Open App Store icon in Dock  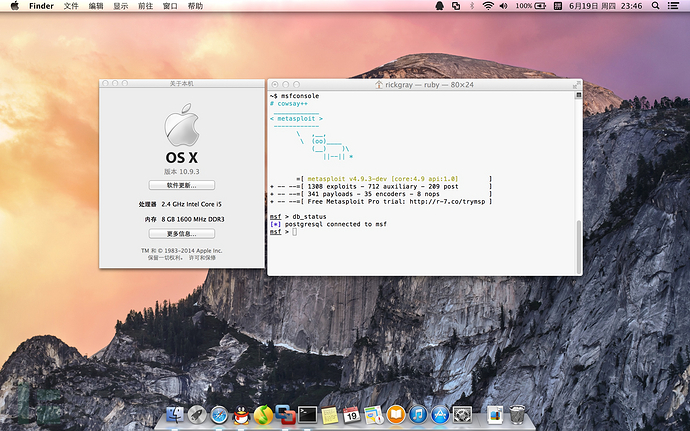point(440,415)
